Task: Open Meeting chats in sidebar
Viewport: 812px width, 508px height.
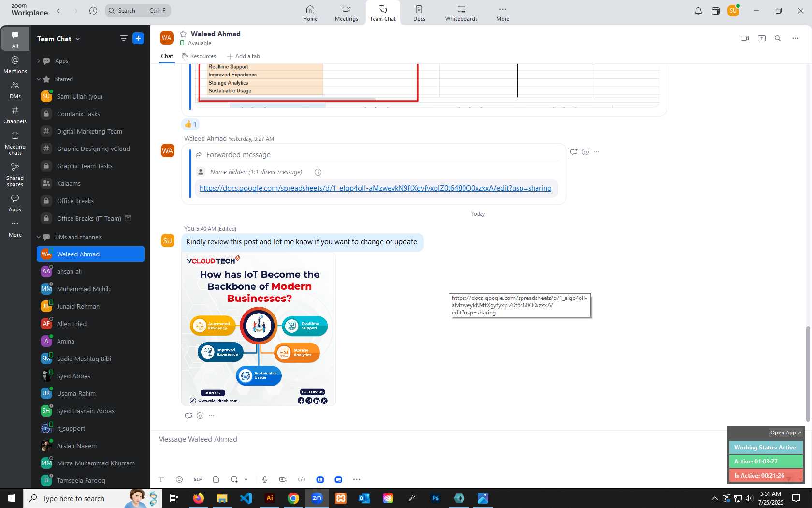Action: 15,143
